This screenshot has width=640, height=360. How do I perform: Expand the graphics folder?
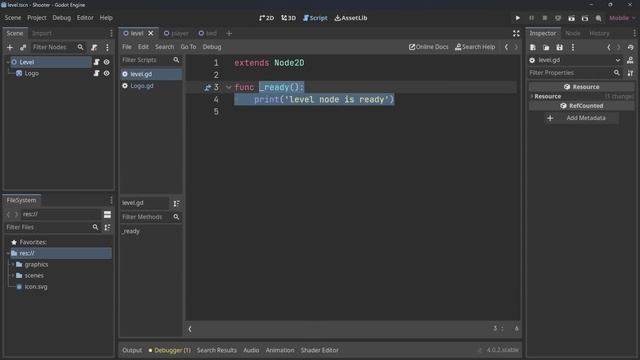13,264
